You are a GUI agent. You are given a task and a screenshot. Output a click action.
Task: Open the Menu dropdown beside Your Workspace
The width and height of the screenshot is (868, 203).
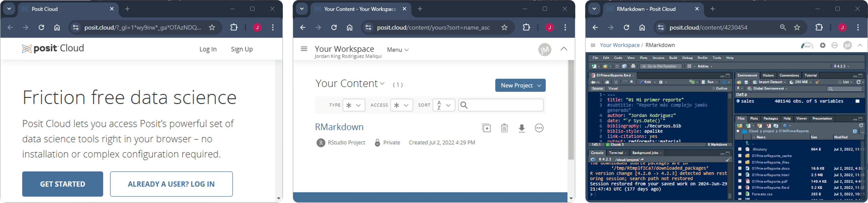[x=398, y=50]
